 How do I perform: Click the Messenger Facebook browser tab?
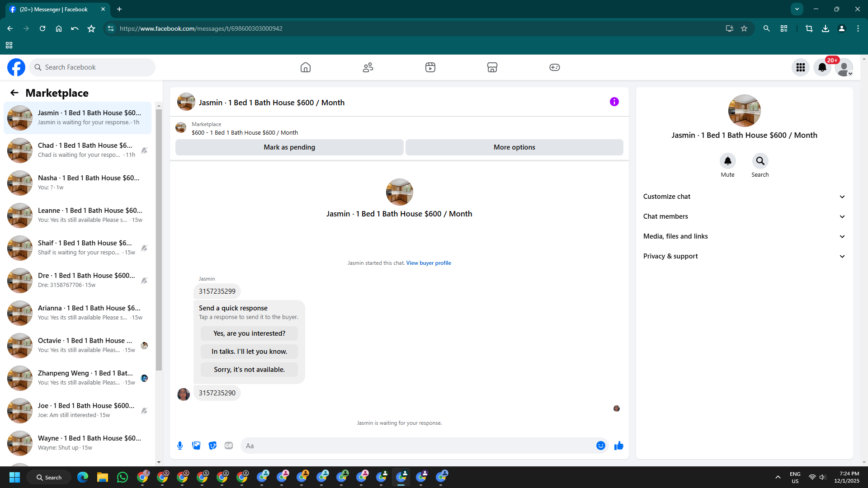[x=58, y=9]
